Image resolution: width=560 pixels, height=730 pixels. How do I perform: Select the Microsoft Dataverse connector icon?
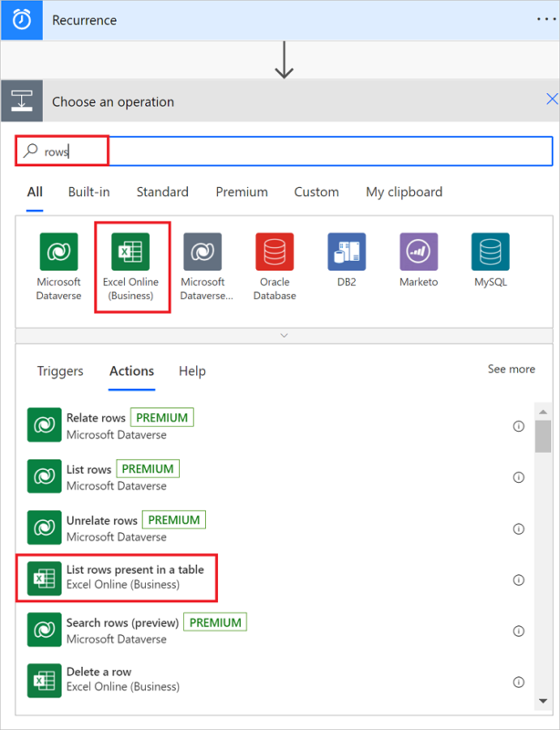[58, 252]
